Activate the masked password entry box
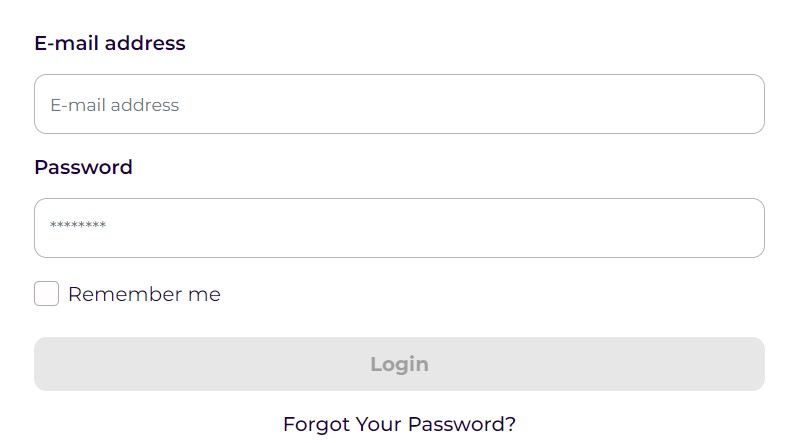The width and height of the screenshot is (798, 443). 399,228
